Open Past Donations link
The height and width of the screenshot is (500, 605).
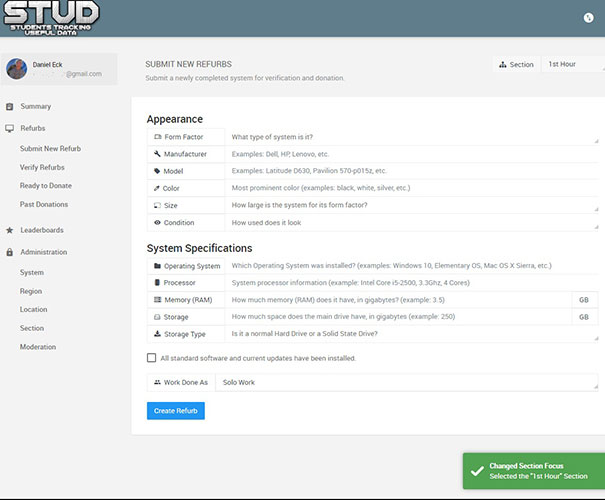click(44, 205)
